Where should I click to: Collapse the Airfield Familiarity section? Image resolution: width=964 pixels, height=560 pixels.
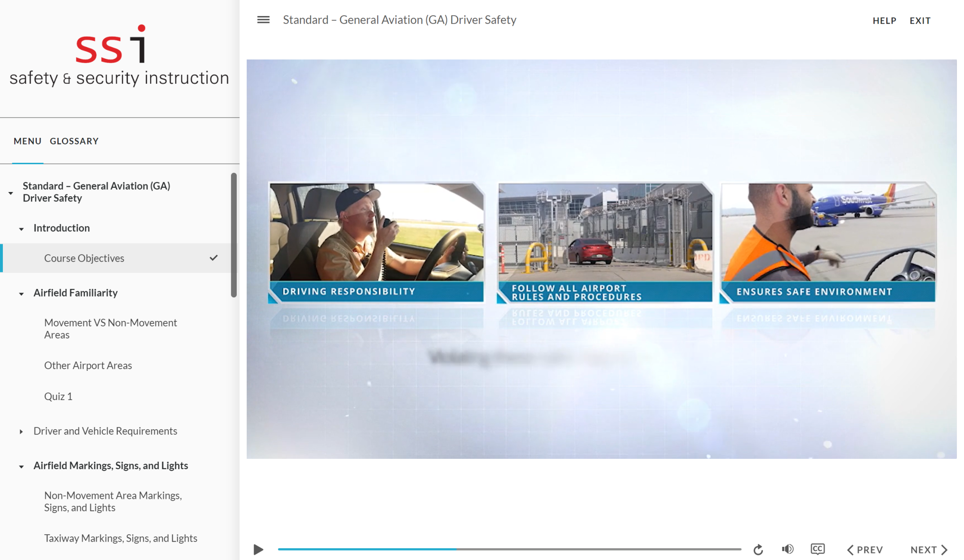pos(21,293)
